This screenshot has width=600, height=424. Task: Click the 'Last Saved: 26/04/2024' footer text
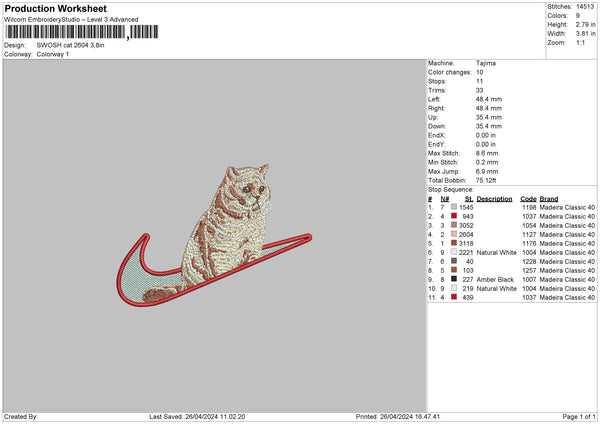[183, 417]
